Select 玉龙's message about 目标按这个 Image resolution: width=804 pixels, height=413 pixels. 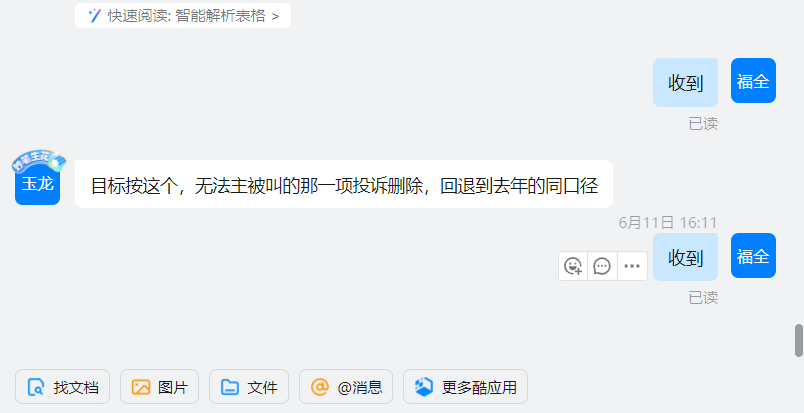pyautogui.click(x=344, y=184)
